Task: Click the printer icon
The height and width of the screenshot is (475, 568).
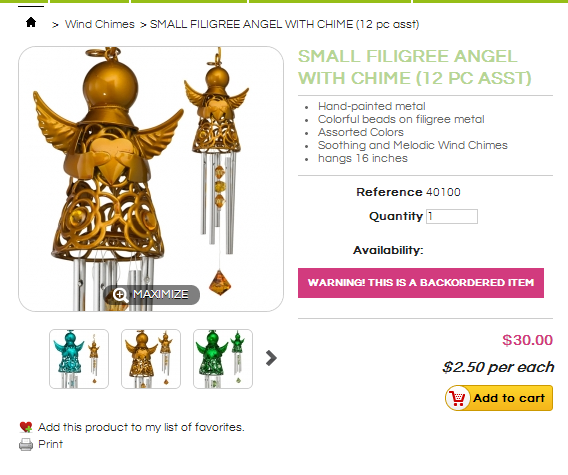Action: [26, 445]
